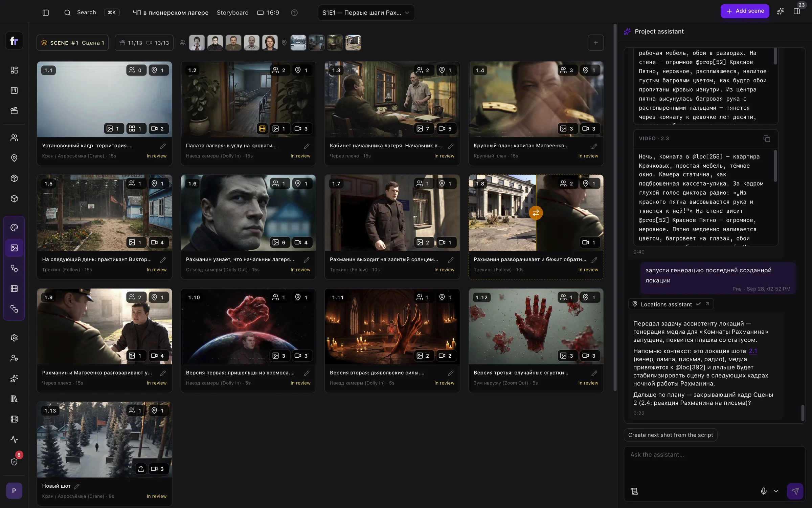Open the Storyboard tab label
The image size is (812, 508).
tap(232, 13)
